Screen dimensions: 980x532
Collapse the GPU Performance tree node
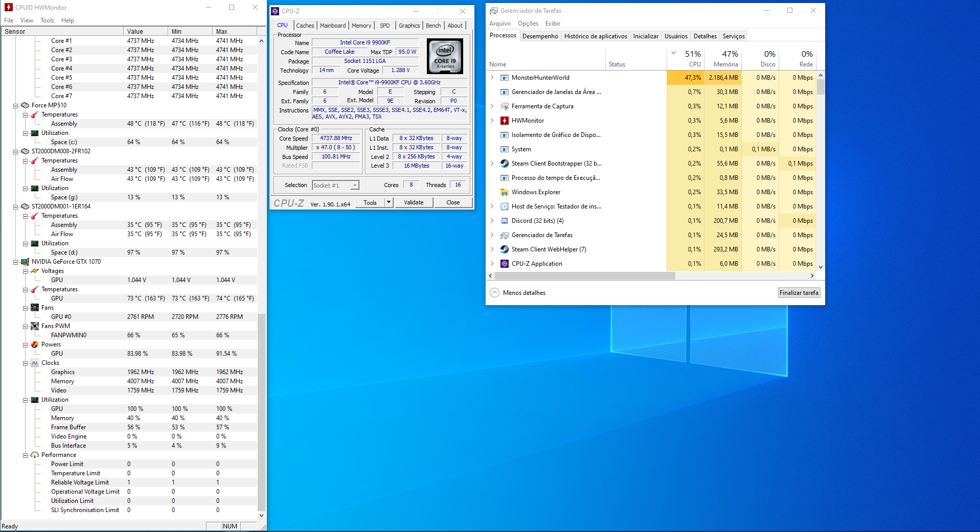point(25,455)
